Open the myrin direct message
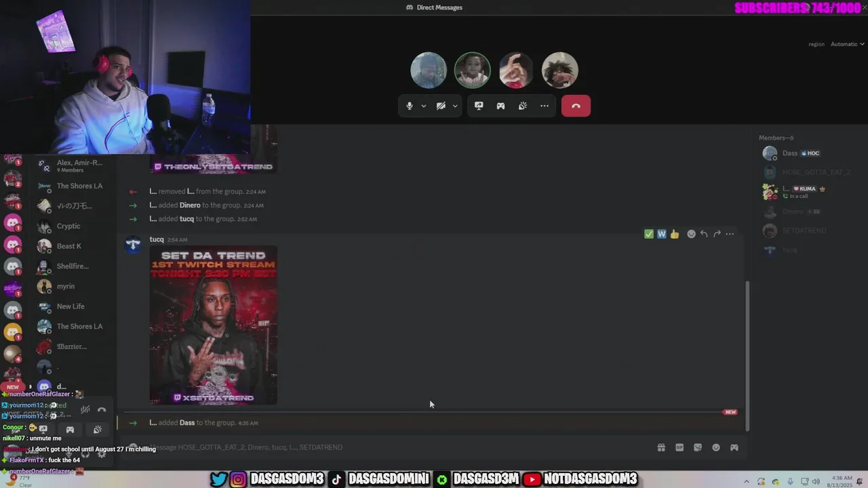The image size is (868, 488). pyautogui.click(x=73, y=286)
